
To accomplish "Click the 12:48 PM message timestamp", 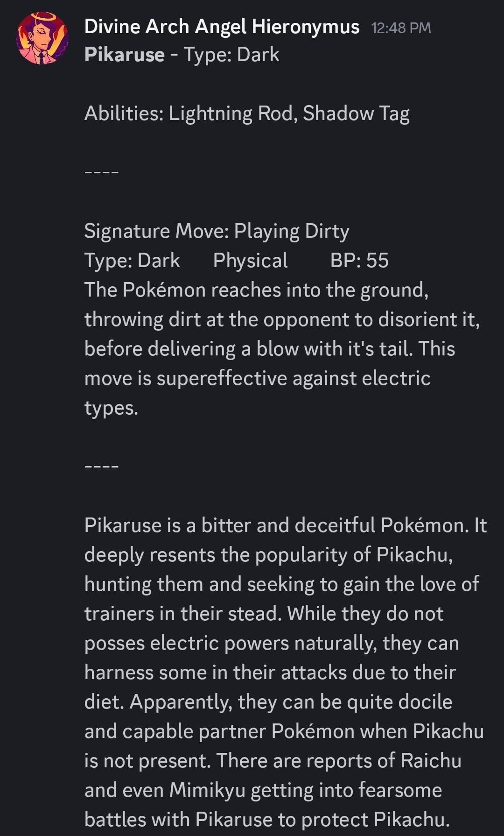I will coord(401,28).
